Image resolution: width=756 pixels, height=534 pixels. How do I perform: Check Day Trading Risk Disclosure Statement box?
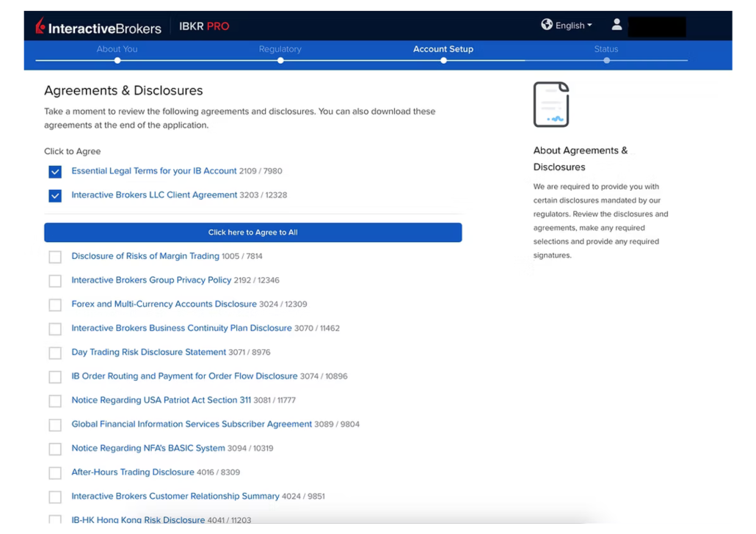[55, 354]
